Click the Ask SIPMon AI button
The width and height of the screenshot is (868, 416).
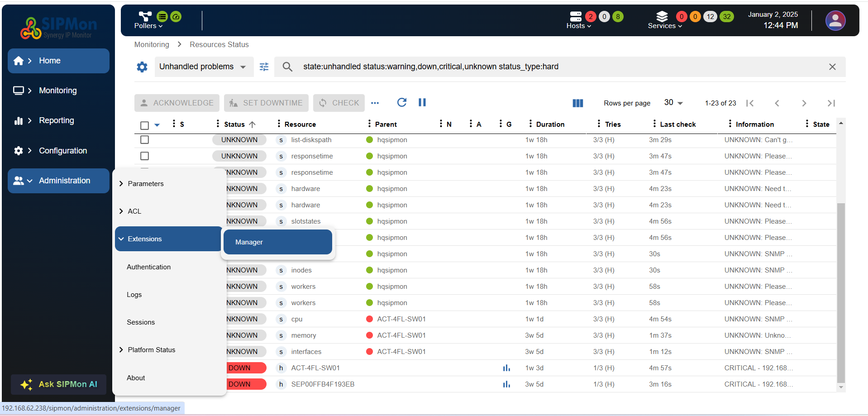(59, 384)
